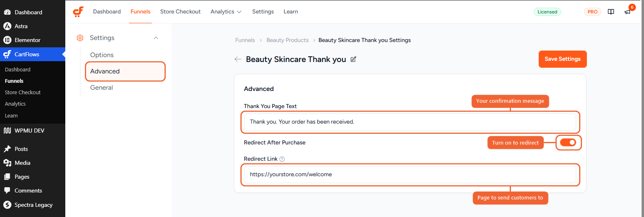Click the Licensed status badge
Image resolution: width=644 pixels, height=217 pixels.
[547, 12]
